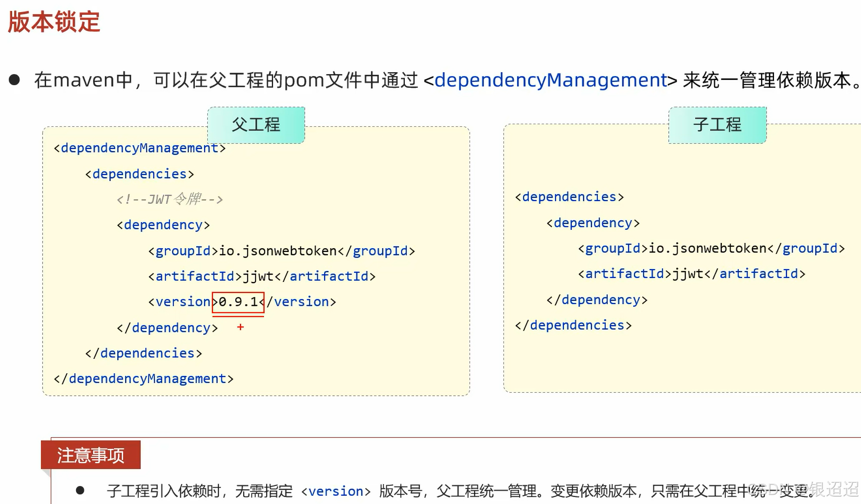Click the first bullet point dot

point(14,80)
